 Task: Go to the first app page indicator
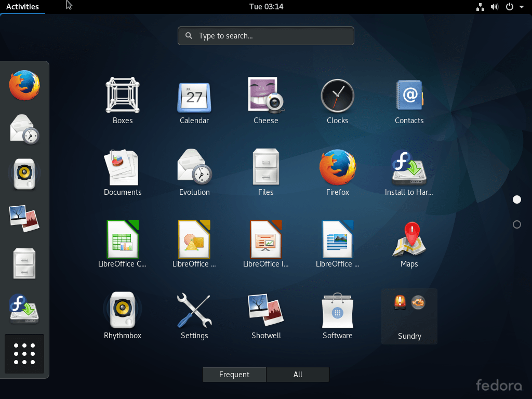tap(517, 199)
